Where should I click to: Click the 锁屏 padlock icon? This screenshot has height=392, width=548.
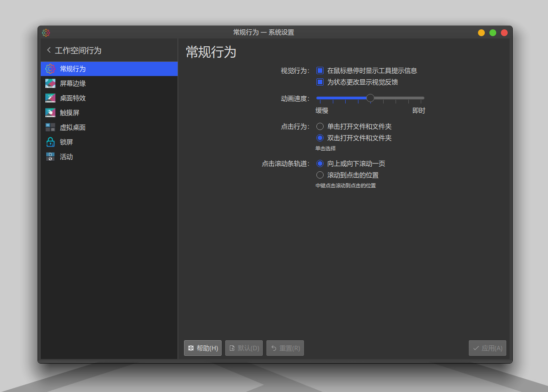point(50,142)
